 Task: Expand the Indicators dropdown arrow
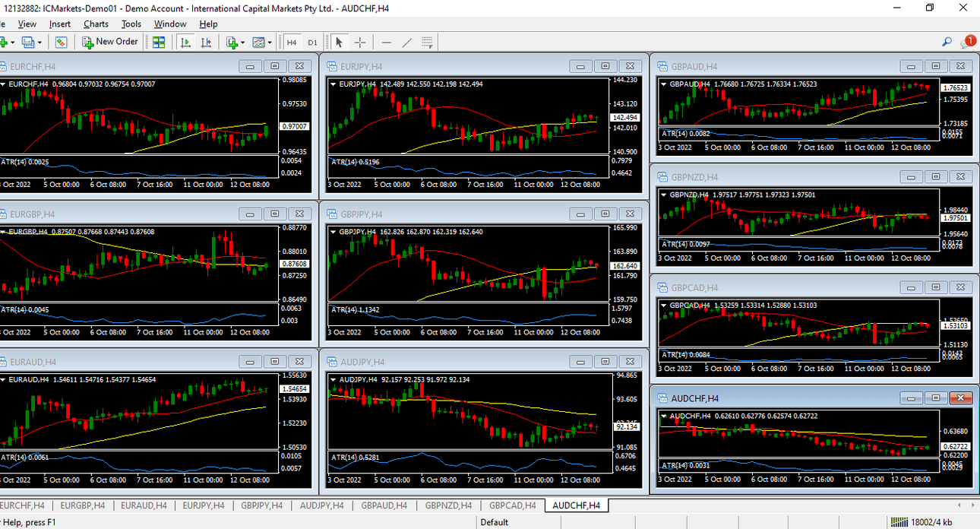pyautogui.click(x=243, y=42)
